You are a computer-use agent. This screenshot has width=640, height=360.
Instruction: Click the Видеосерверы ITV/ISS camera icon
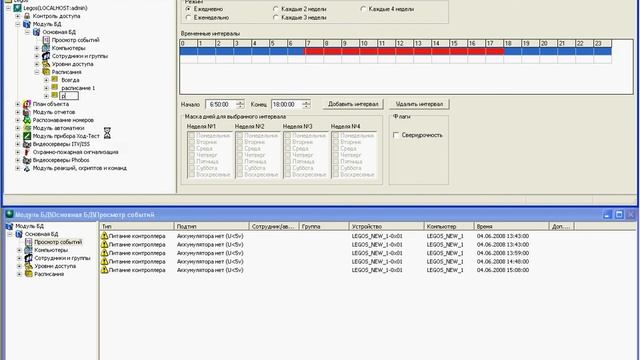pyautogui.click(x=27, y=144)
